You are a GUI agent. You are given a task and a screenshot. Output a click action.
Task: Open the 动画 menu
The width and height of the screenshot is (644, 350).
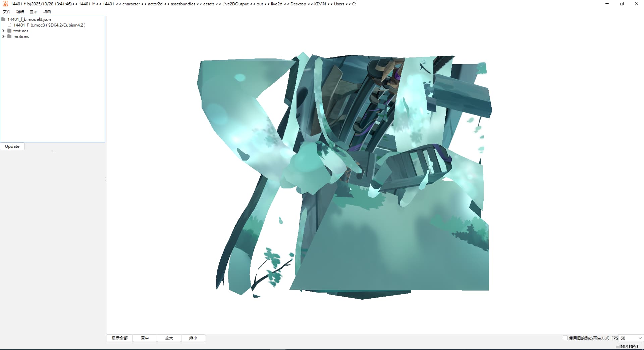[x=47, y=11]
